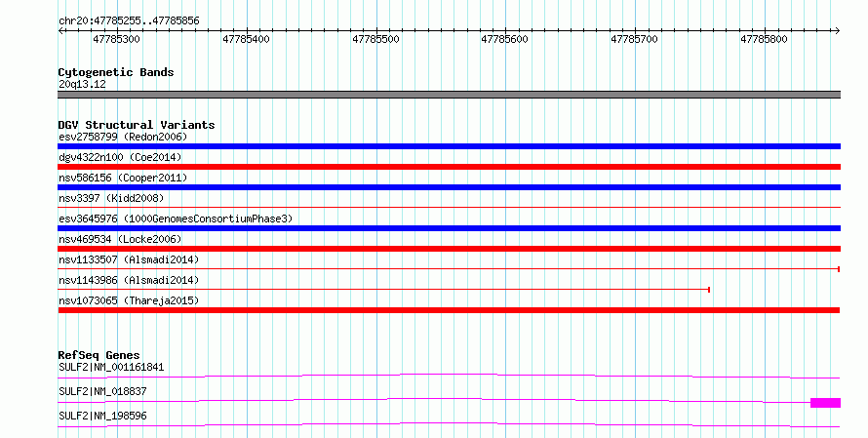Click the ruler's right arrowhead

(837, 31)
